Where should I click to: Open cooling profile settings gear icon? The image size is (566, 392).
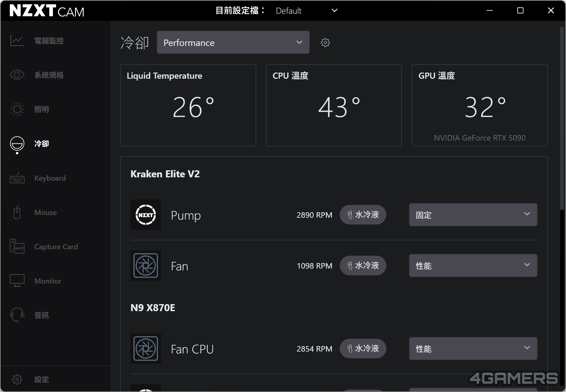pyautogui.click(x=325, y=43)
